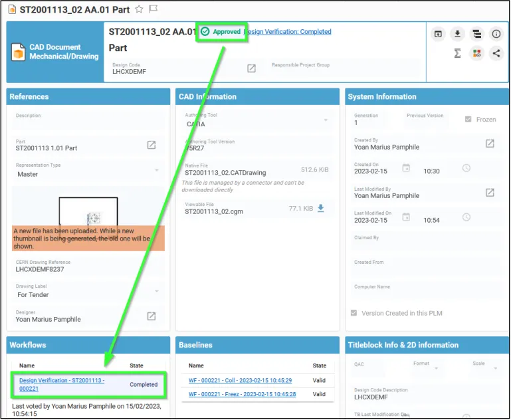Click the Generation value 1
The height and width of the screenshot is (420, 511).
[356, 123]
